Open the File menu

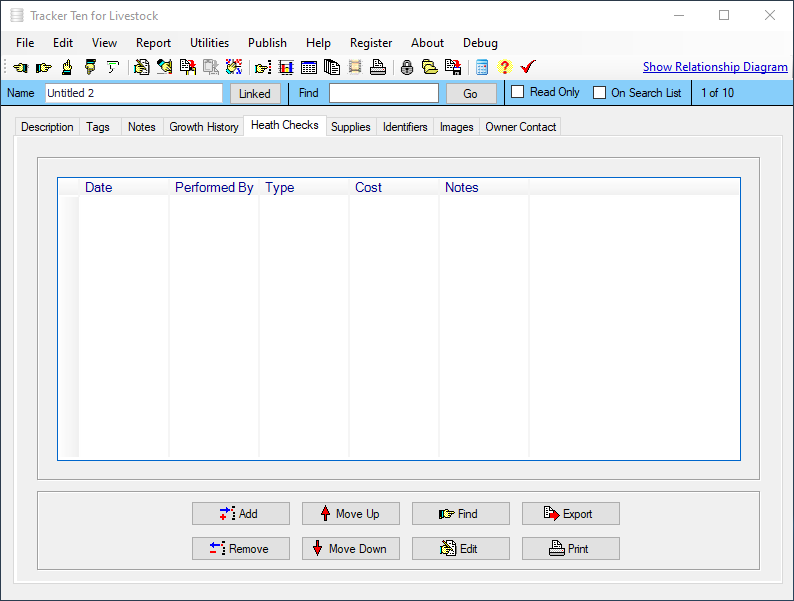[25, 43]
